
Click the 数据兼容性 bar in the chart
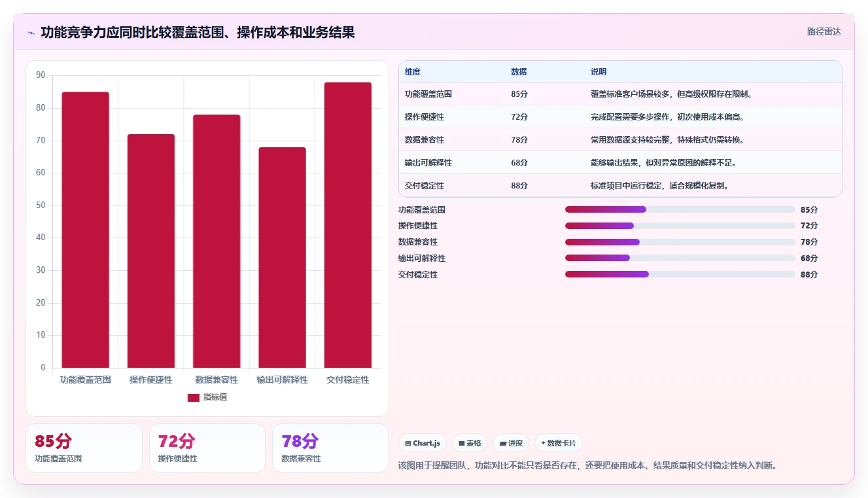point(217,241)
